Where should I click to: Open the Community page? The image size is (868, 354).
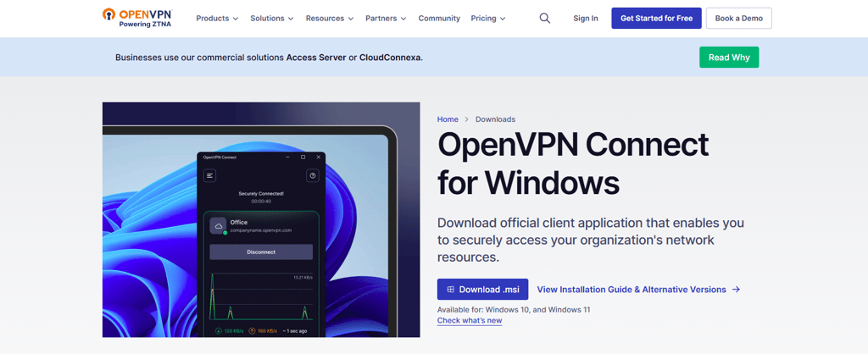(x=439, y=19)
